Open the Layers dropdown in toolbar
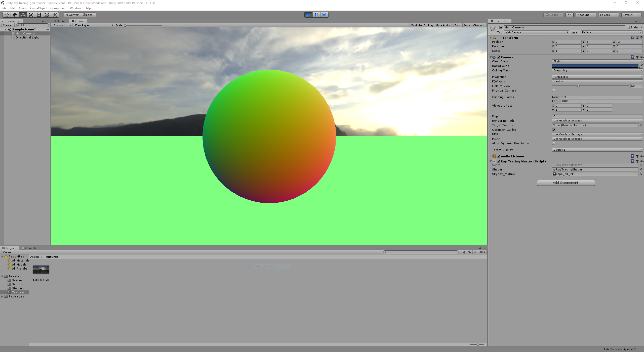Image resolution: width=644 pixels, height=352 pixels. (x=608, y=15)
